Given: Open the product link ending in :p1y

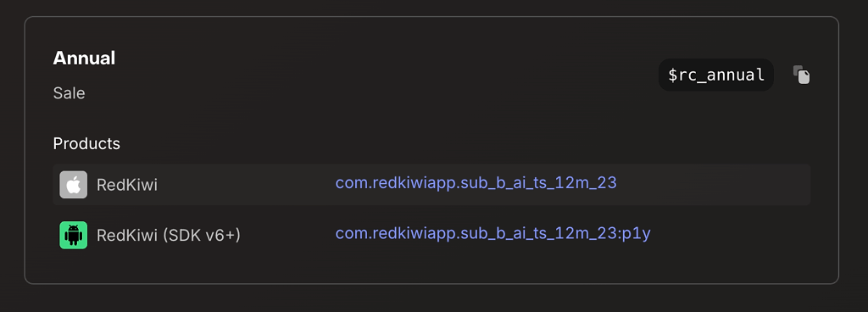Looking at the screenshot, I should tap(492, 234).
